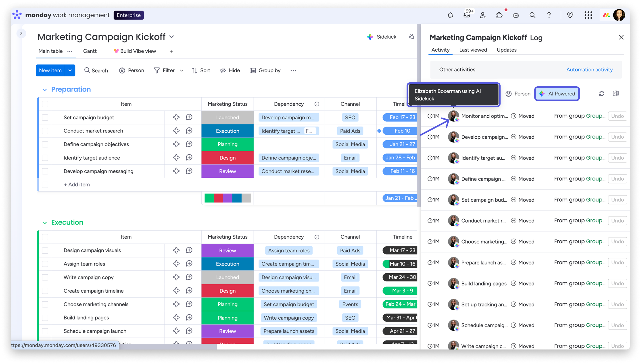Viewport: 641px width, 364px height.
Task: Check the Set campaign budget row checkbox
Action: coord(45,117)
